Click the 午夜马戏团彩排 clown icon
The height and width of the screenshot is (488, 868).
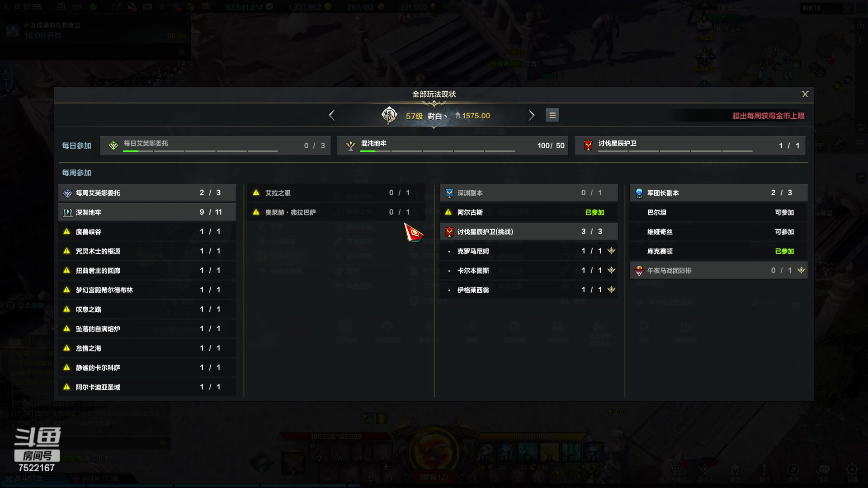tap(639, 271)
